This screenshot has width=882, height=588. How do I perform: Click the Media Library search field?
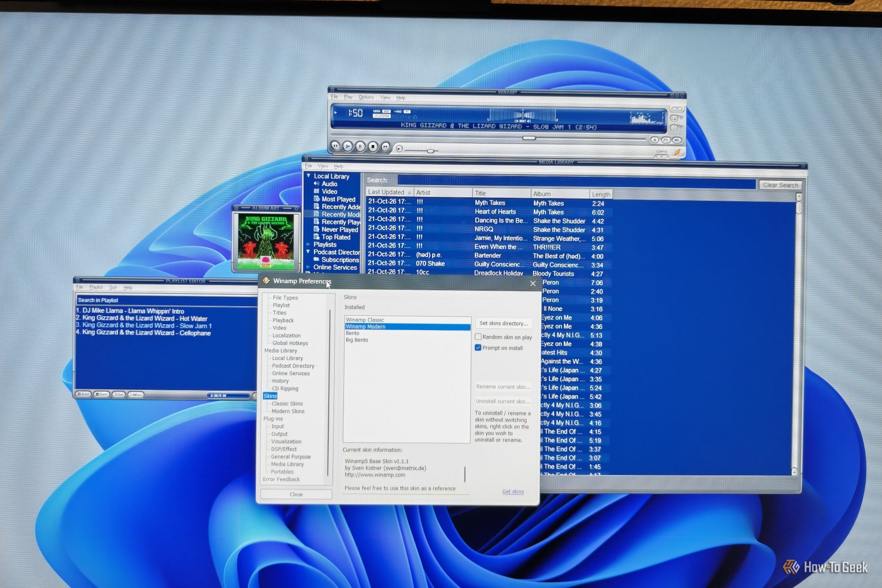(x=576, y=183)
